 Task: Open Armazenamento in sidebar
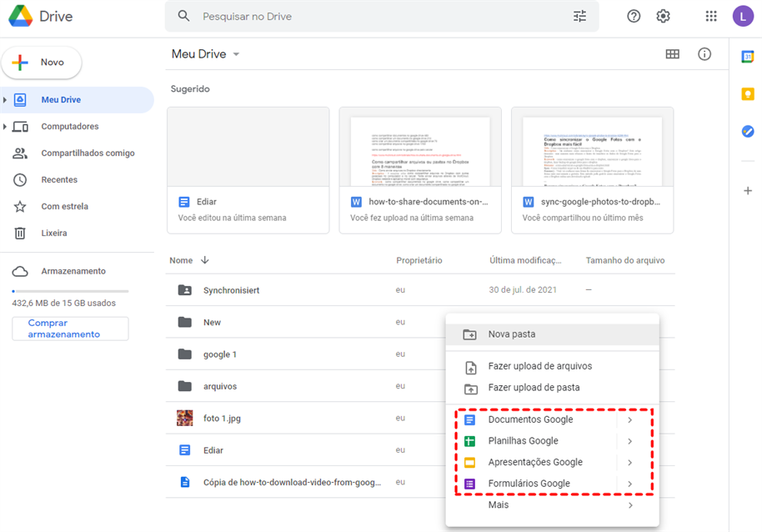point(77,271)
